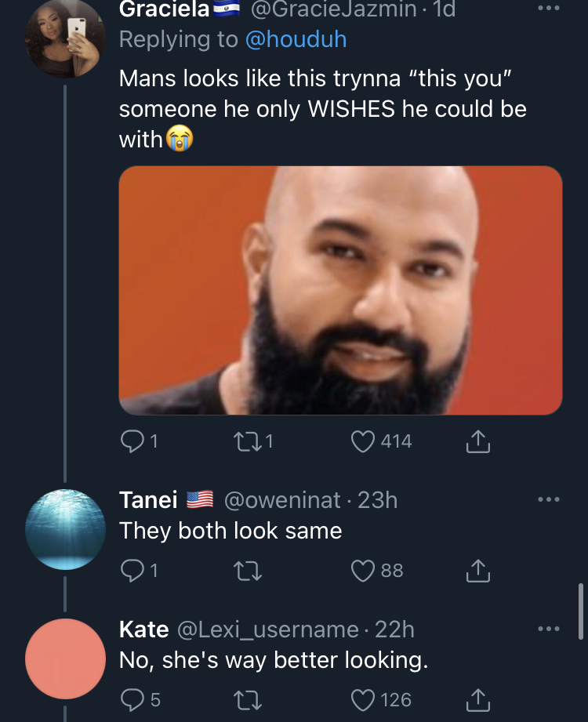
Task: Retweet Graciela's tweet with image
Action: [x=249, y=442]
